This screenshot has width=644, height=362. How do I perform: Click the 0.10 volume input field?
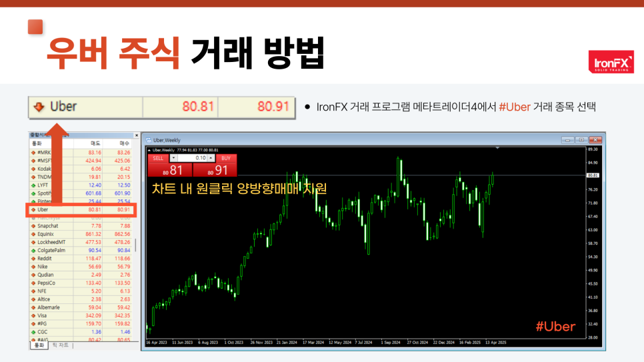[x=192, y=158]
